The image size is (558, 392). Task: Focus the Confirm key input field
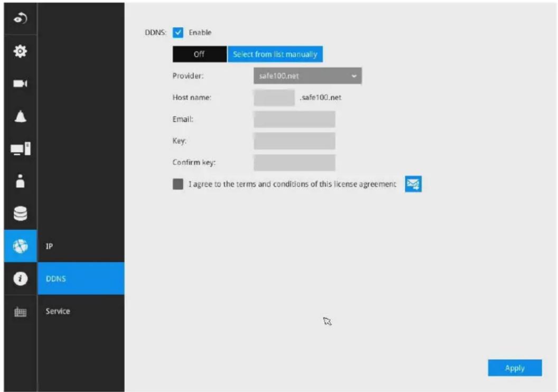(294, 163)
